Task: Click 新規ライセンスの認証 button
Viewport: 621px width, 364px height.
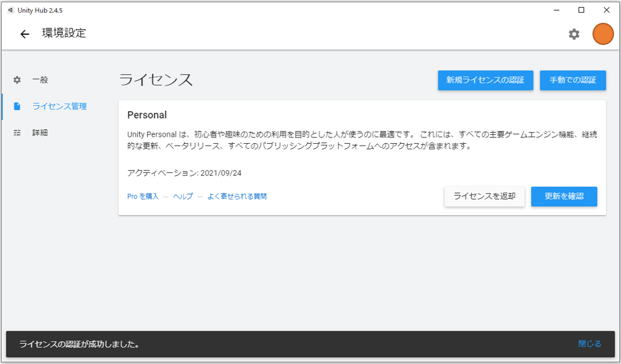Action: 485,80
